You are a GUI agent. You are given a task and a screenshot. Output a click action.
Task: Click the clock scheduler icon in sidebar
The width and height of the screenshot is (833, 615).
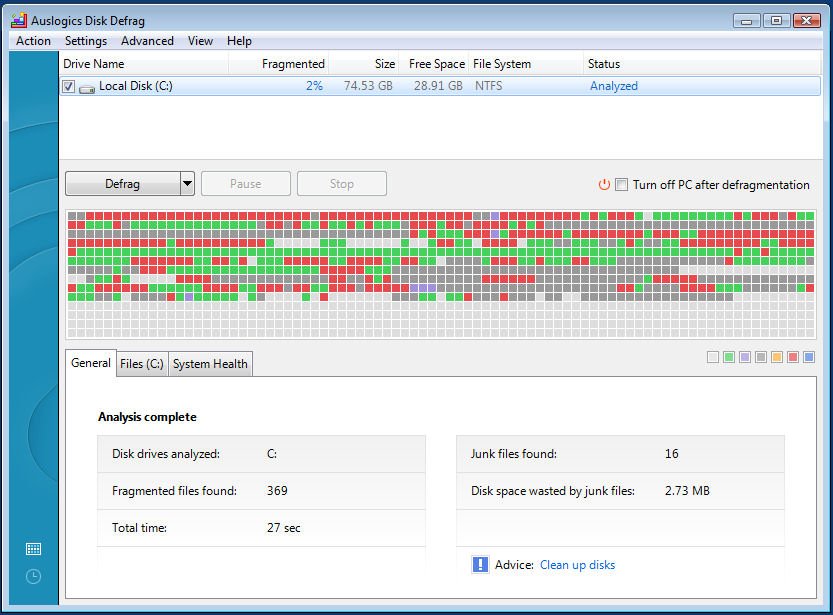[33, 576]
